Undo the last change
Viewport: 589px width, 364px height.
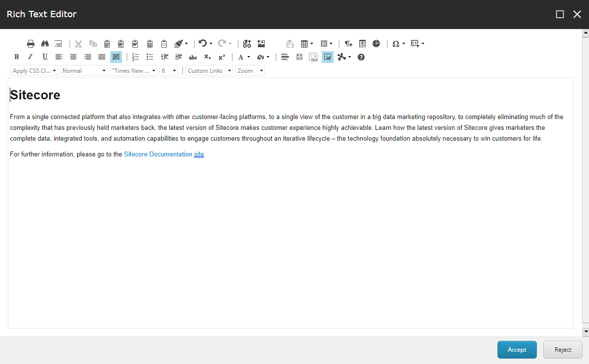[202, 43]
